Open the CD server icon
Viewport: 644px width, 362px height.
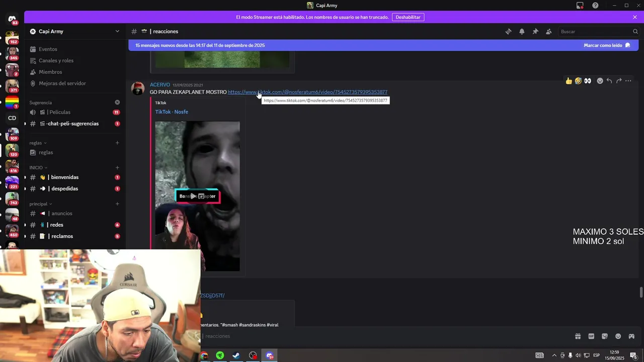[12, 118]
